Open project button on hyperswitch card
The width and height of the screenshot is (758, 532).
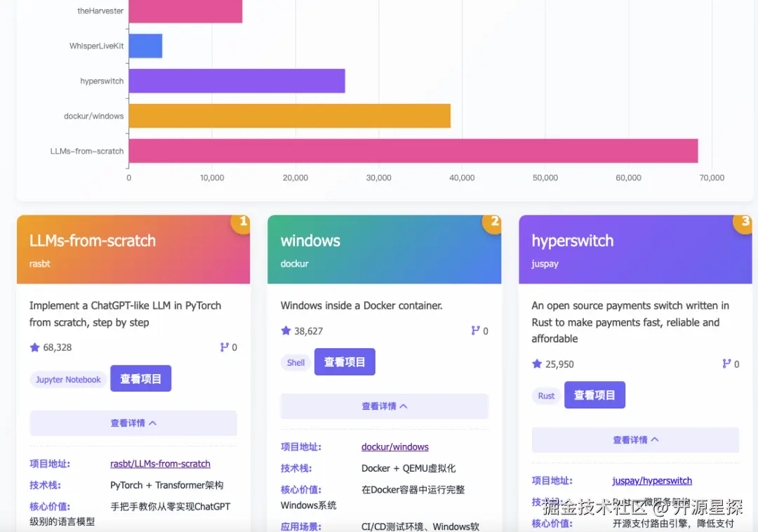pyautogui.click(x=594, y=395)
